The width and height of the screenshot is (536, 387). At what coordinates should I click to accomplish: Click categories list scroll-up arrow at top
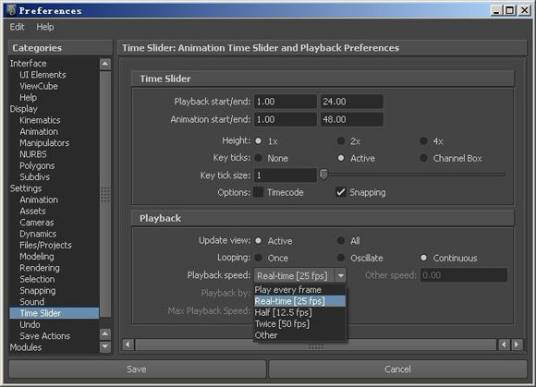click(x=105, y=64)
